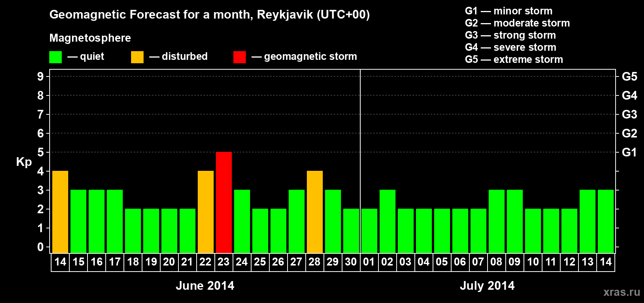This screenshot has width=644, height=303.
Task: Click the July 2014 month label
Action: click(x=487, y=286)
